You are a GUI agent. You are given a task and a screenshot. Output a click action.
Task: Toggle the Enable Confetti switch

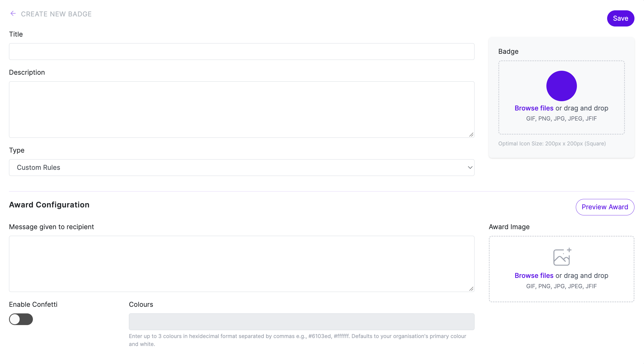coord(21,319)
